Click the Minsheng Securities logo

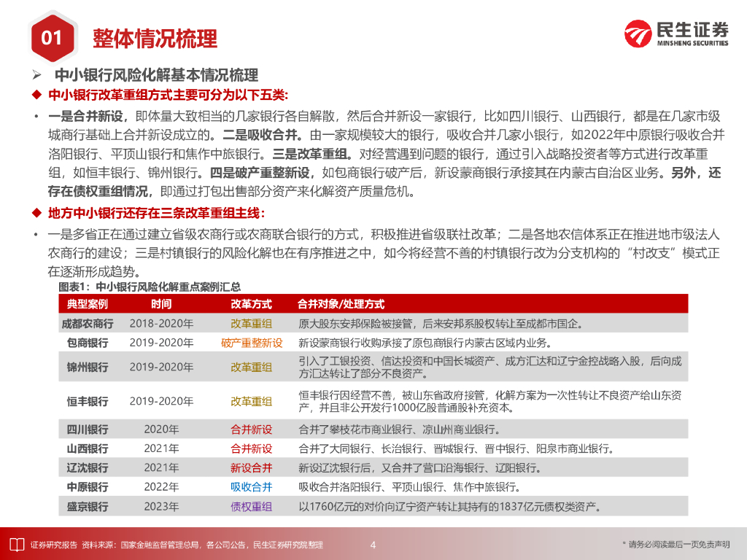pyautogui.click(x=676, y=34)
